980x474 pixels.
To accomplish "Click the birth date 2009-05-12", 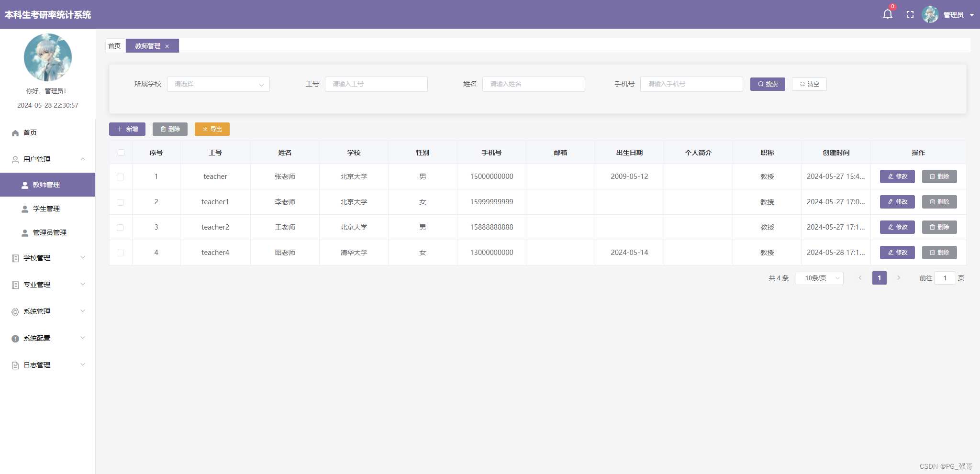I will tap(629, 176).
